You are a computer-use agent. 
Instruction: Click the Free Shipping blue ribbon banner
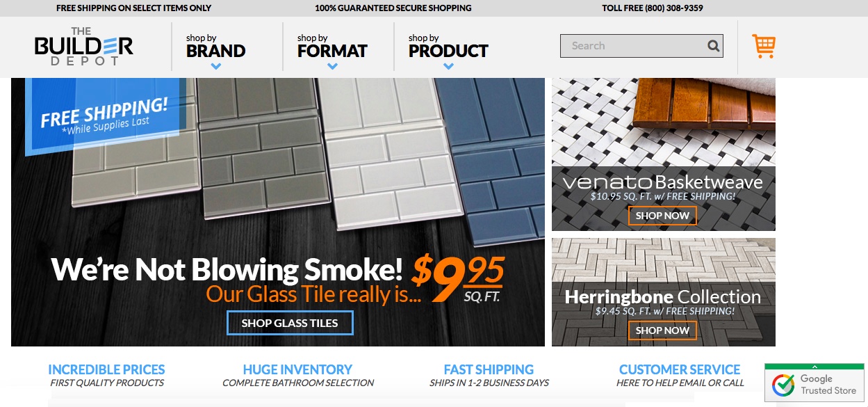coord(104,115)
